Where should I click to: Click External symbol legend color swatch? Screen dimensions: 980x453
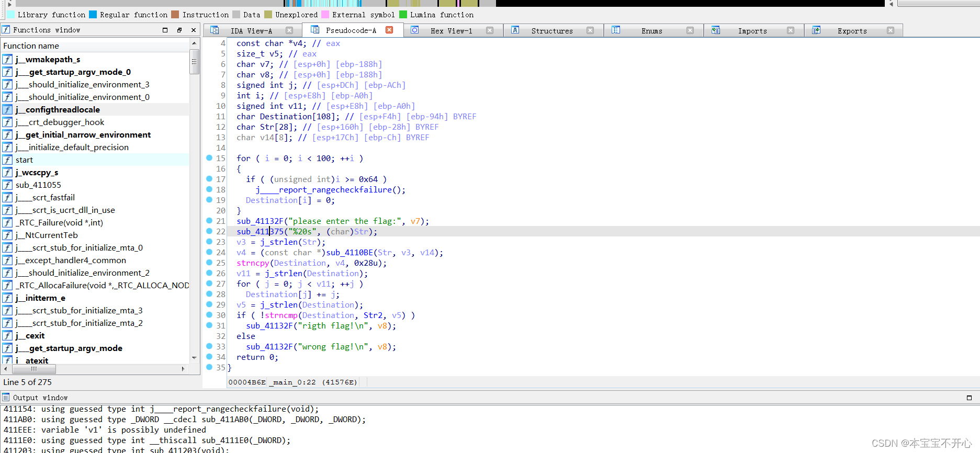tap(325, 15)
